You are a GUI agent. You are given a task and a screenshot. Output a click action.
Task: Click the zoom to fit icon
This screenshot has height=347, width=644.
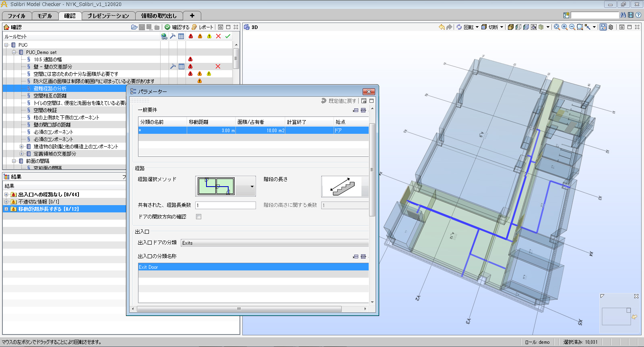point(557,27)
